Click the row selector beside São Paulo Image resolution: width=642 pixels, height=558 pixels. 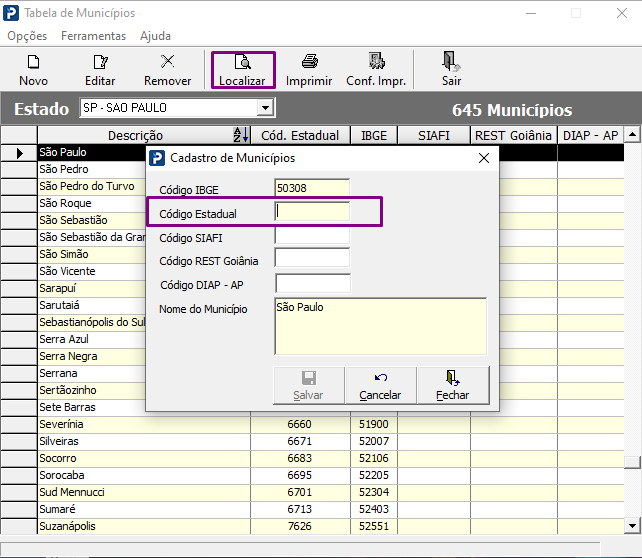[x=19, y=153]
